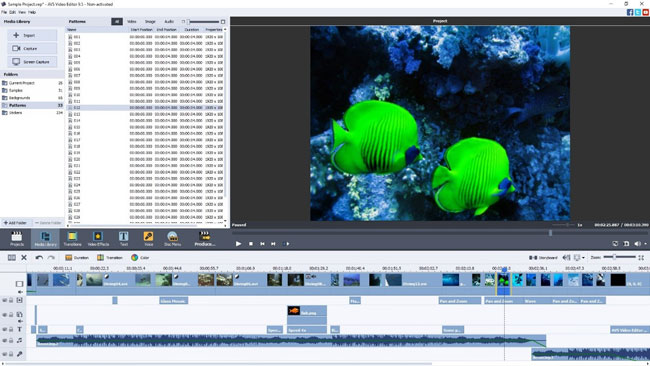Delete the selected timeline object
The image size is (650, 366).
24,257
